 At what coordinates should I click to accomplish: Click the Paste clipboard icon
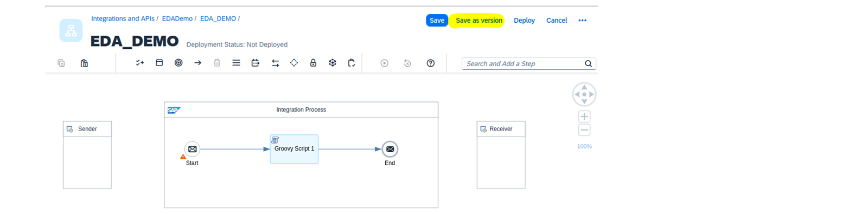pos(84,63)
